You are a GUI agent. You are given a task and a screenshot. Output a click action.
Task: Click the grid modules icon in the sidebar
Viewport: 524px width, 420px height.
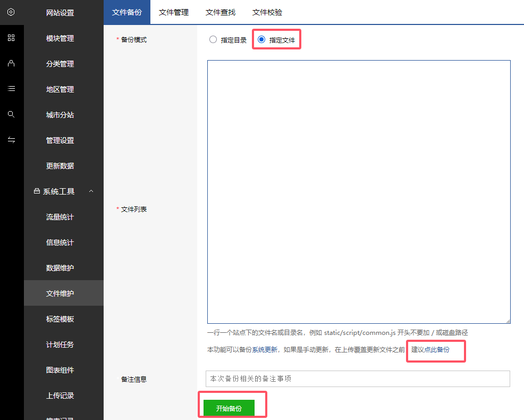(11, 38)
